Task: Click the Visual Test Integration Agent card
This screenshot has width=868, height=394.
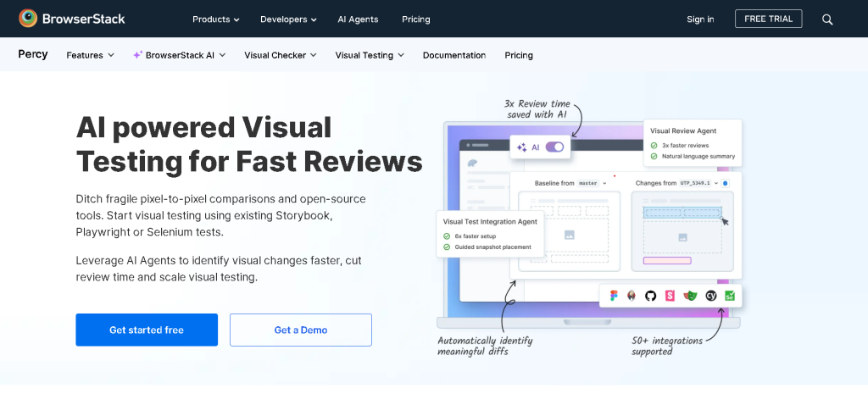Action: click(x=491, y=234)
